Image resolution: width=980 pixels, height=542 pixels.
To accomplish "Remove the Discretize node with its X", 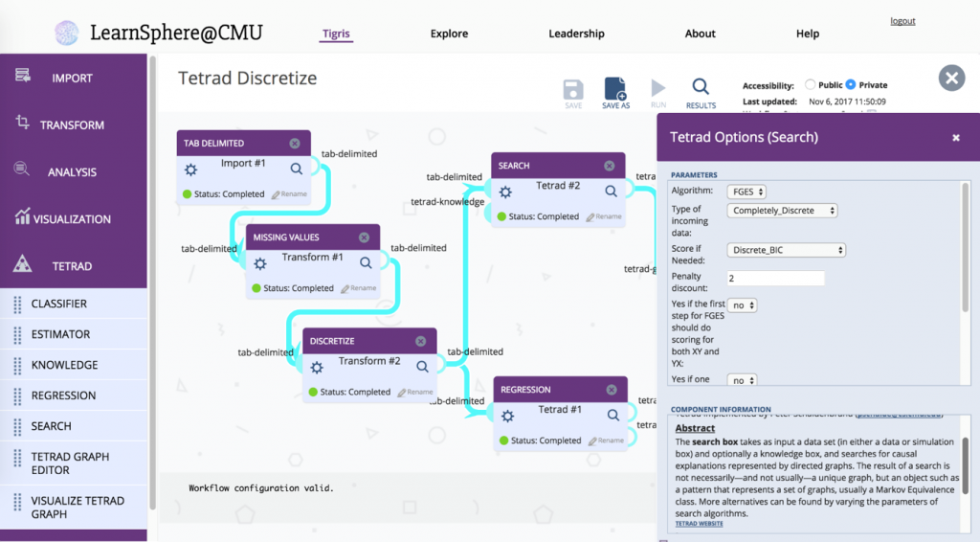I will [x=420, y=341].
